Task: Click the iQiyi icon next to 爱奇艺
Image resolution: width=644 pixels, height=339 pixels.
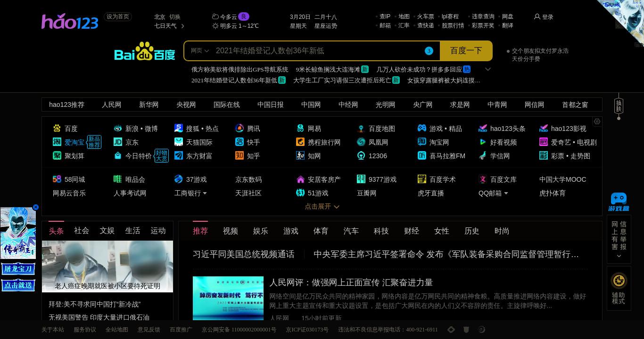Action: point(544,142)
